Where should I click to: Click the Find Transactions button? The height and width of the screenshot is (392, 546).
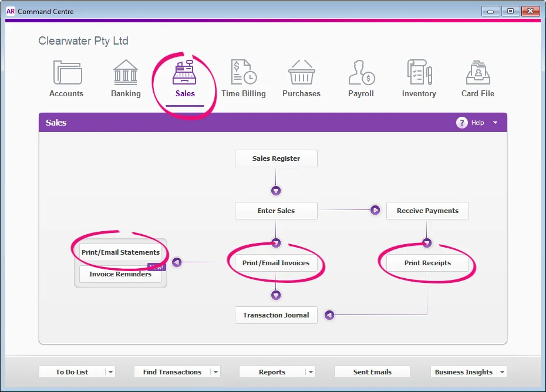click(x=173, y=372)
